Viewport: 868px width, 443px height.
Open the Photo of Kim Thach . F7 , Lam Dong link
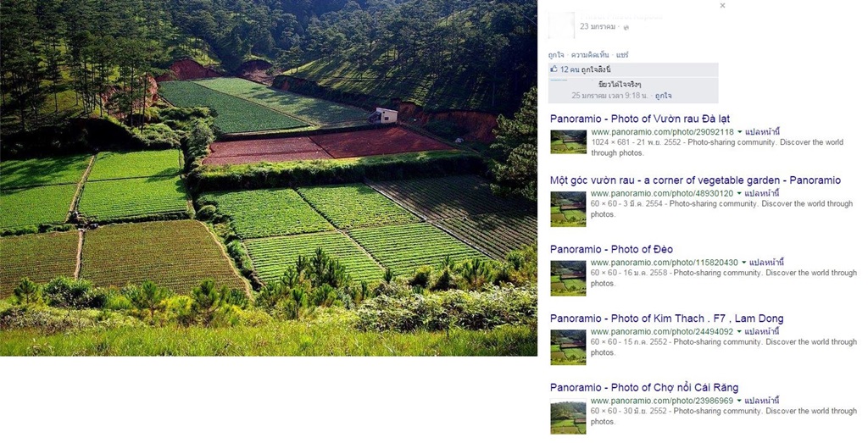pyautogui.click(x=666, y=318)
